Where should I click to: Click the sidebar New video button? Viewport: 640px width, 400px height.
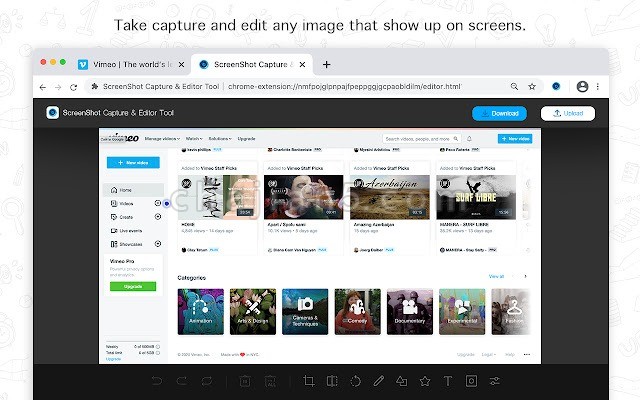[x=133, y=162]
